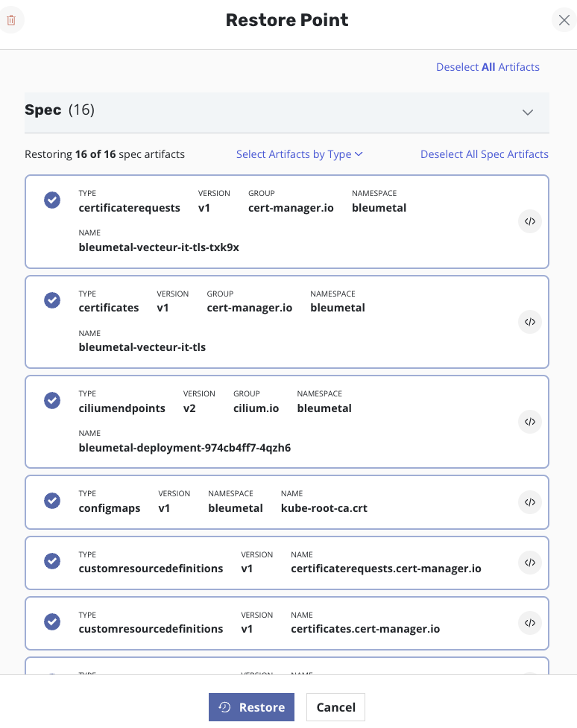577x728 pixels.
Task: Uncheck the certificates.cert-manager.io definition checkbox
Action: (52, 621)
